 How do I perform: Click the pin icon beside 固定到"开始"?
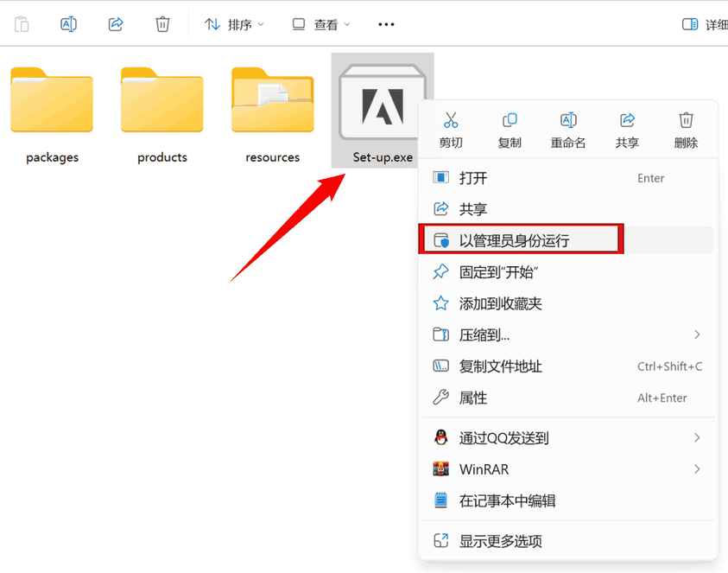(x=440, y=272)
